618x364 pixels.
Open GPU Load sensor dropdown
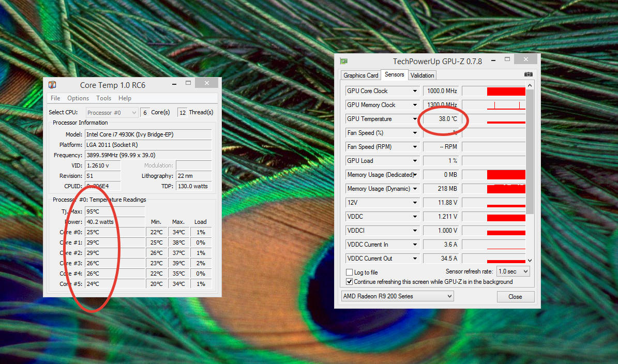[x=415, y=161]
